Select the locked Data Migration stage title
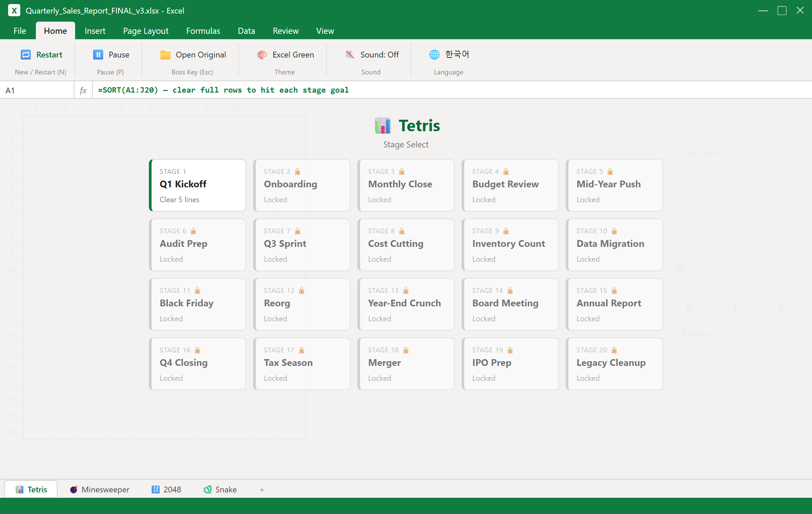 [x=610, y=243]
